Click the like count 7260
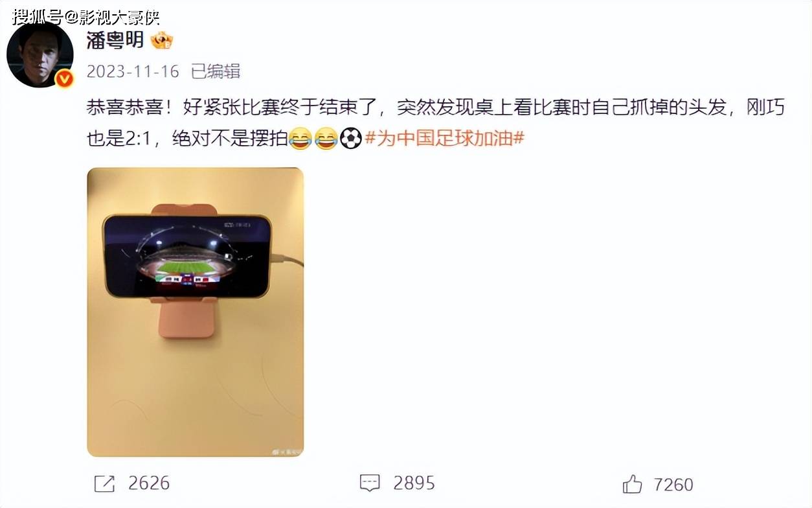Image resolution: width=812 pixels, height=508 pixels. tap(673, 484)
